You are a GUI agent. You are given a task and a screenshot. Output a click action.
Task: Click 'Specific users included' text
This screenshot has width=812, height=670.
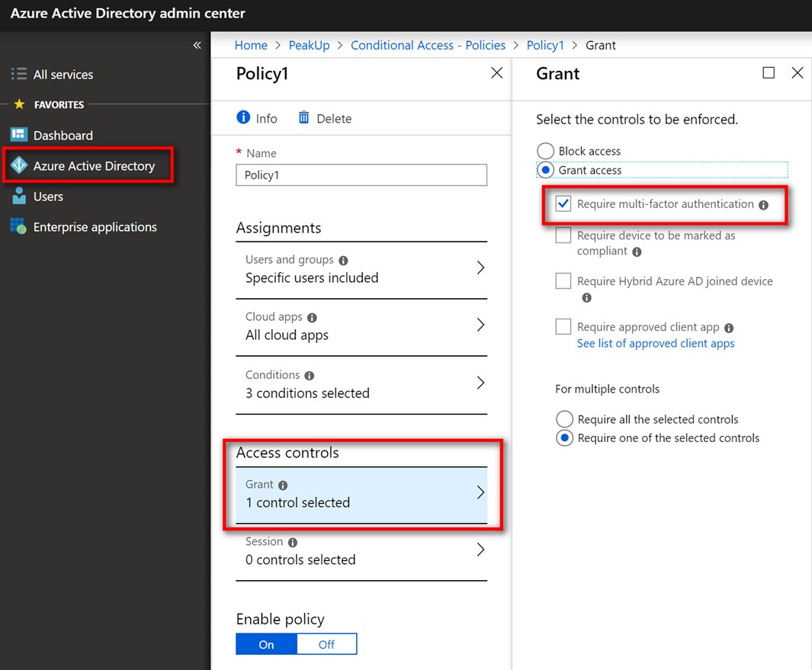click(312, 277)
